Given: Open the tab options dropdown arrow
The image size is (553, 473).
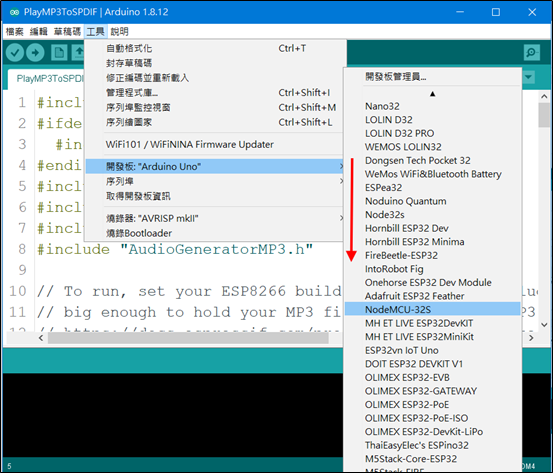Looking at the screenshot, I should (x=529, y=77).
